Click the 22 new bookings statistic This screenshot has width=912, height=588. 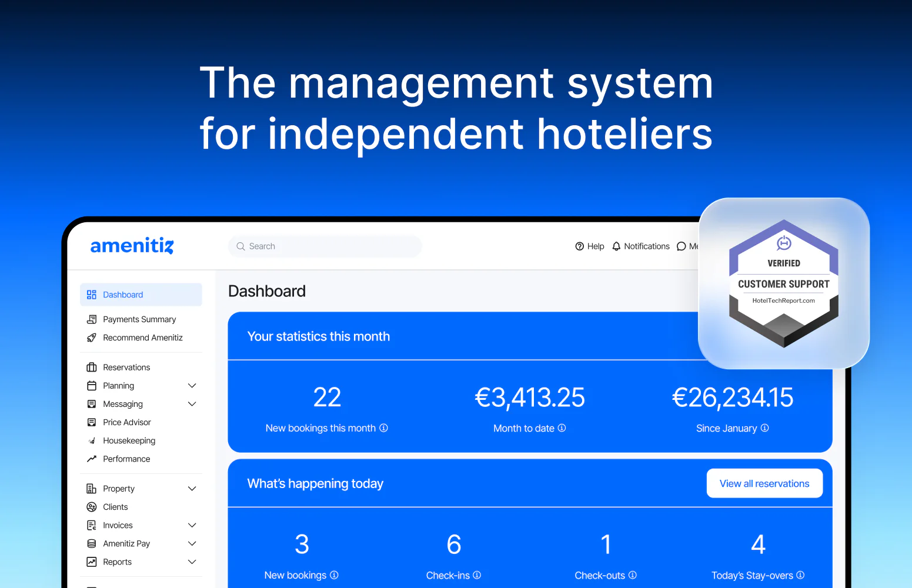click(x=327, y=397)
